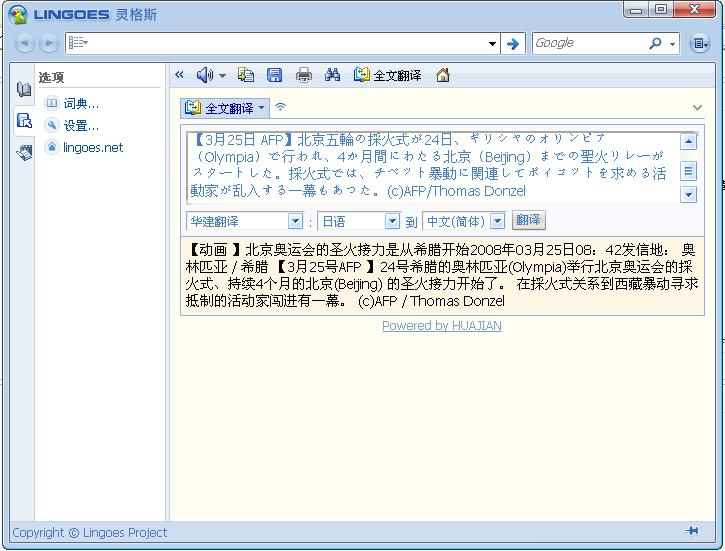Open the speaker voice dropdown arrow

222,75
